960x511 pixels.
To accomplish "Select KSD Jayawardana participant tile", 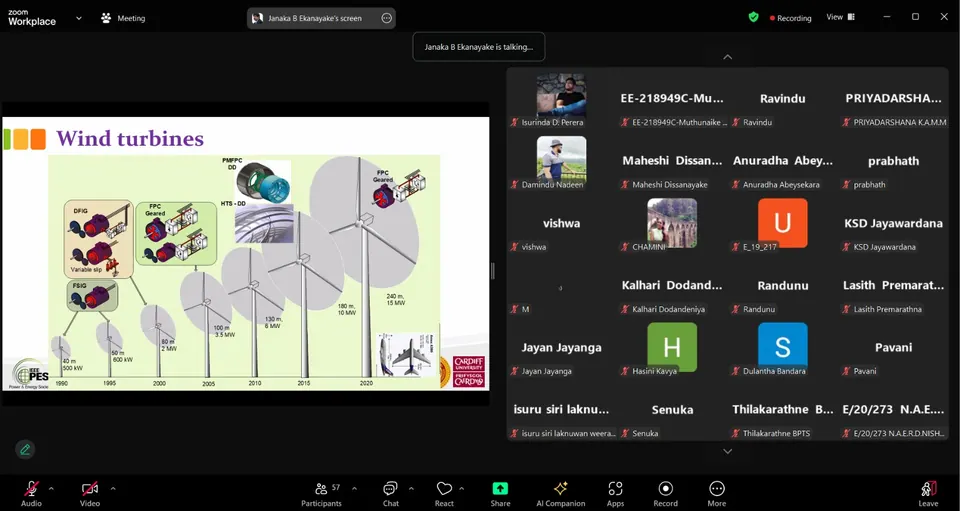I will [893, 223].
